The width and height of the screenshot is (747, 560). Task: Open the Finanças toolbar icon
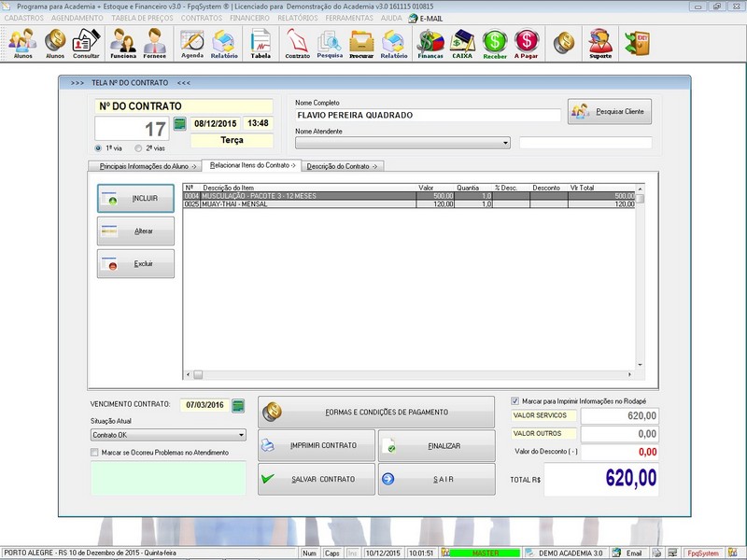(x=430, y=43)
